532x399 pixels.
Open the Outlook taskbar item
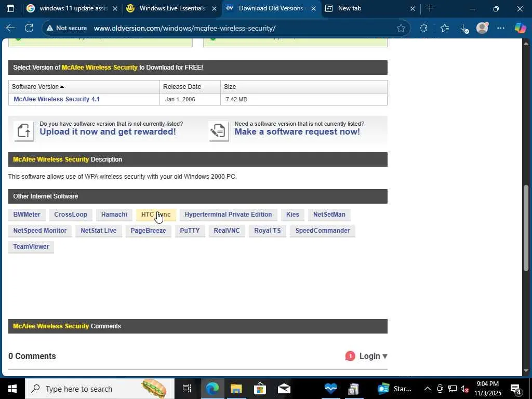coord(395,389)
